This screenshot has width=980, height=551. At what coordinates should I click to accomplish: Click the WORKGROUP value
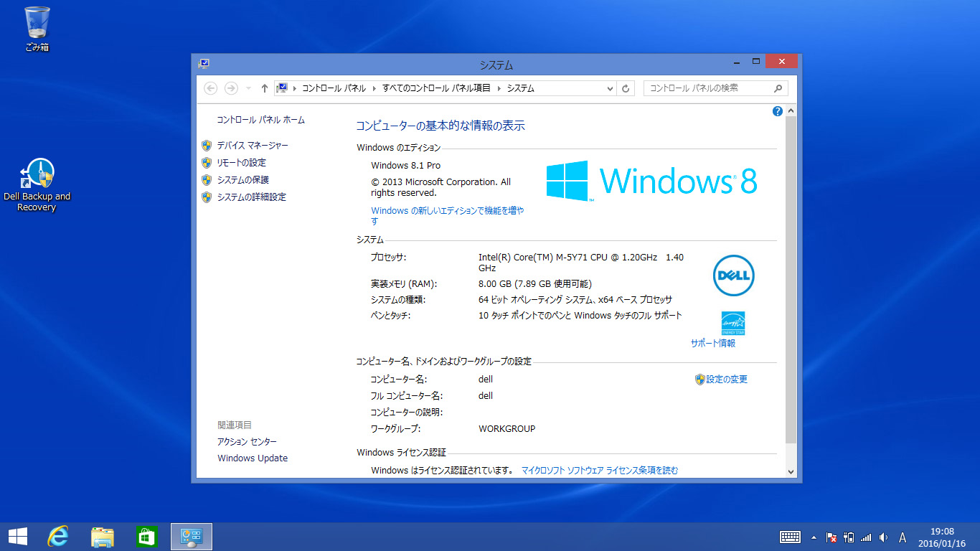pyautogui.click(x=507, y=429)
